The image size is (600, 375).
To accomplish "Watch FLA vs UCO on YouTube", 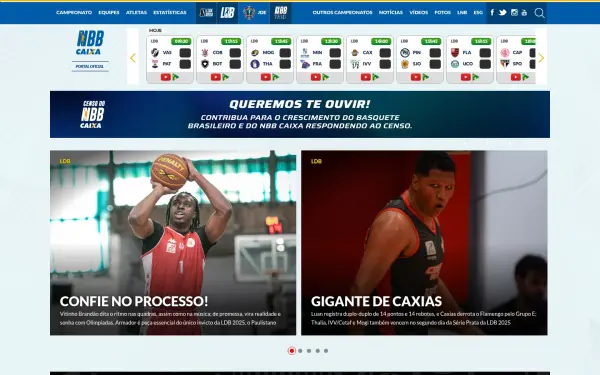I will (465, 77).
